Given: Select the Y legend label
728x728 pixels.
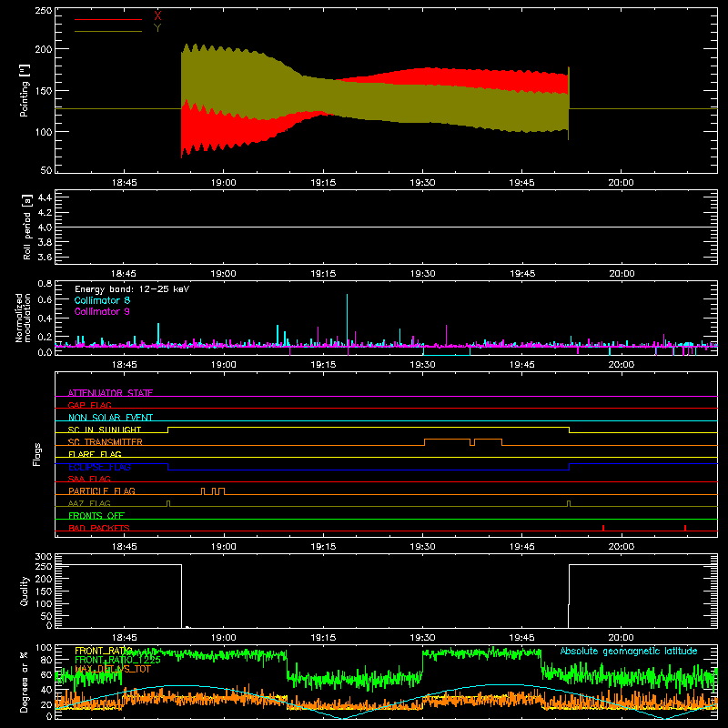Looking at the screenshot, I should 157,28.
